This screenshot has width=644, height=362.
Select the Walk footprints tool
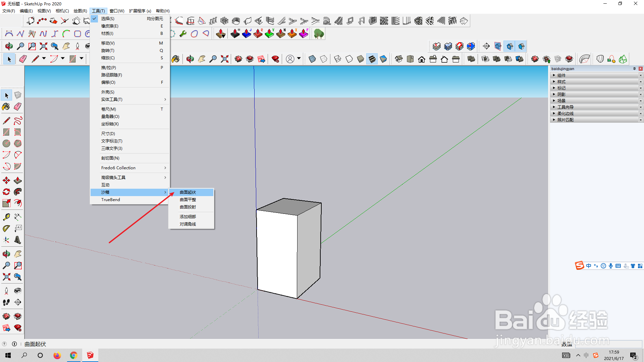tap(6, 302)
